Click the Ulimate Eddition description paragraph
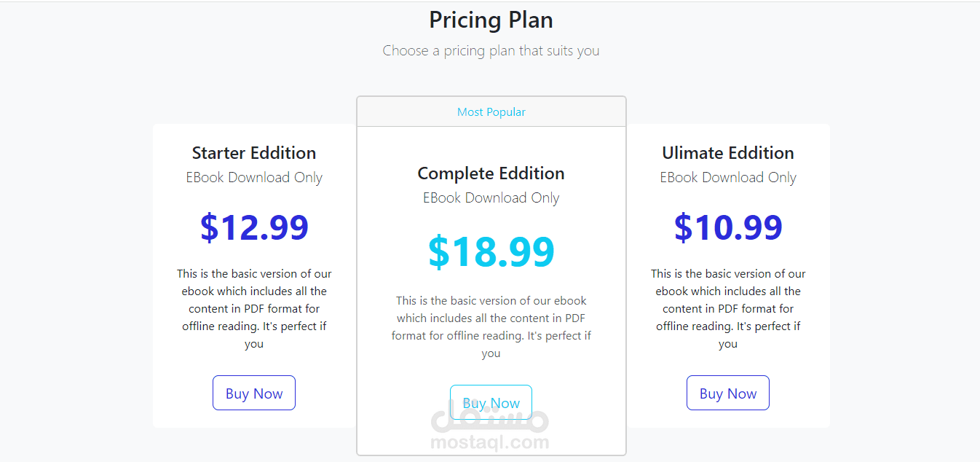 (727, 308)
